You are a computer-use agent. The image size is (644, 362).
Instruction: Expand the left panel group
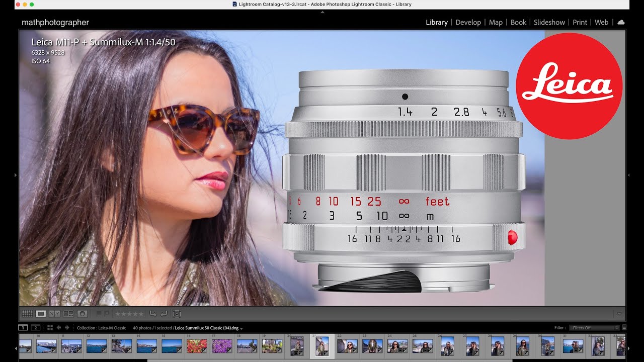(x=16, y=175)
